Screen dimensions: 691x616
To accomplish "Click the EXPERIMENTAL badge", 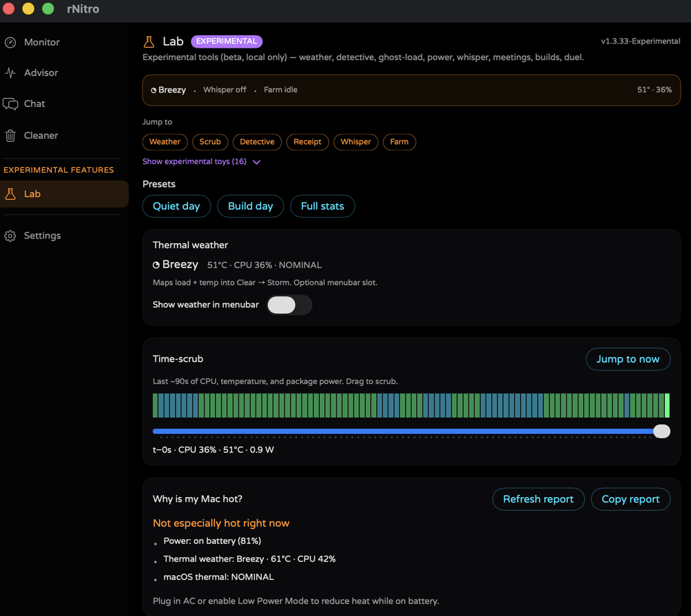I will pyautogui.click(x=227, y=41).
